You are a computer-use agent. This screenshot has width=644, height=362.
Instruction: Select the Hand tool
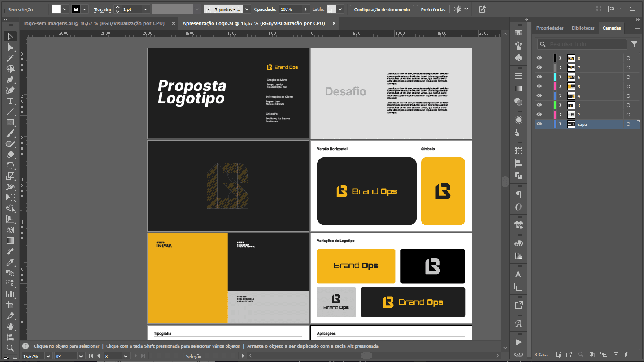(x=11, y=328)
